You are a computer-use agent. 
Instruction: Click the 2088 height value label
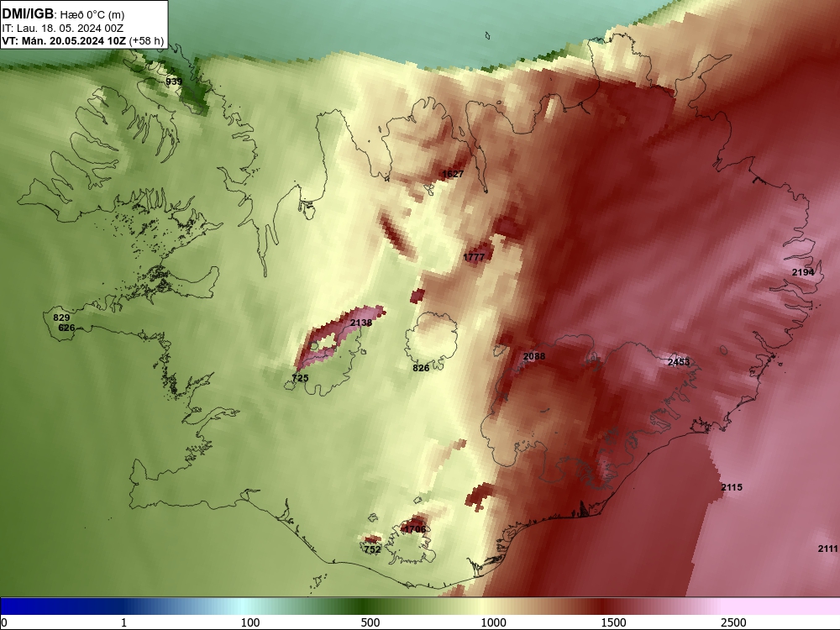pos(534,356)
